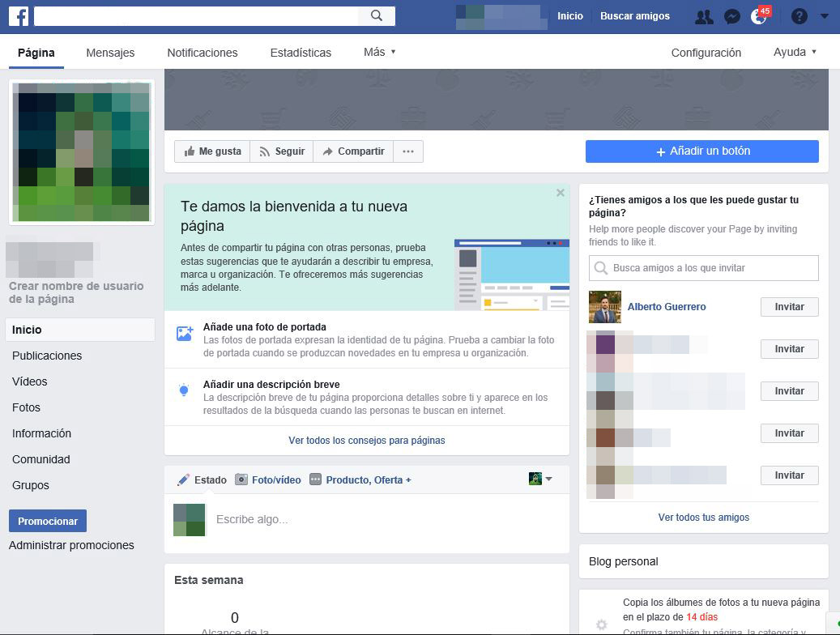Click the Promocionar button

48,521
